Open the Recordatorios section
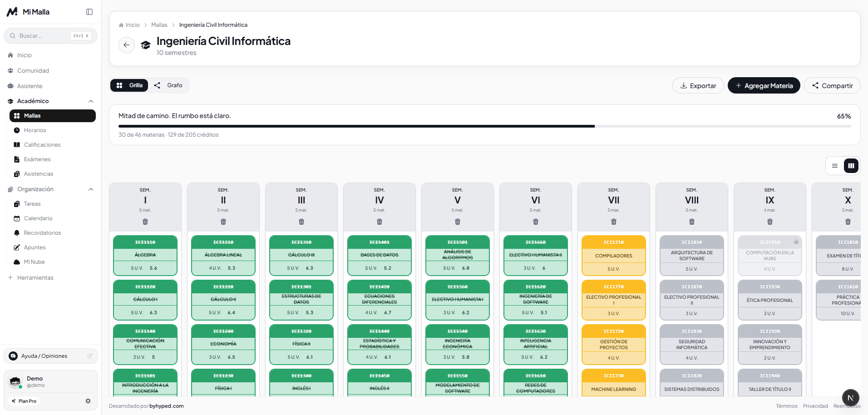 pyautogui.click(x=53, y=233)
